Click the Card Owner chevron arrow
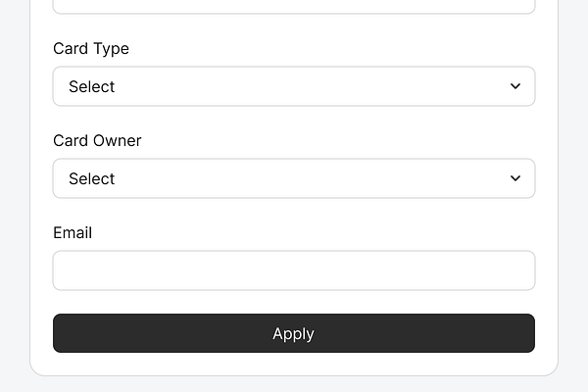 [515, 178]
